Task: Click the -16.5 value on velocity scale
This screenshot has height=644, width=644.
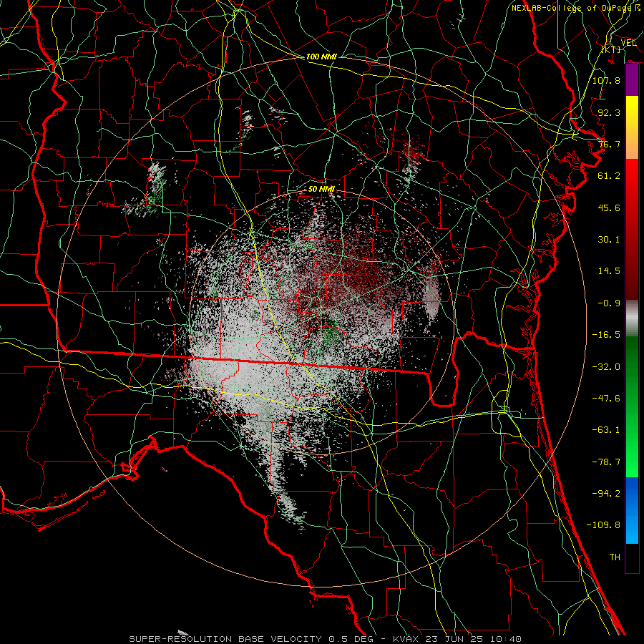Action: point(606,335)
